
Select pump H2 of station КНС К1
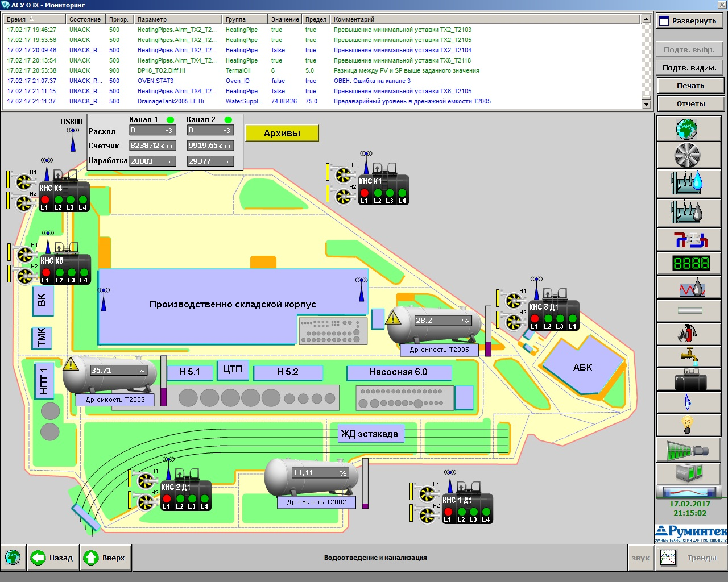coord(344,197)
